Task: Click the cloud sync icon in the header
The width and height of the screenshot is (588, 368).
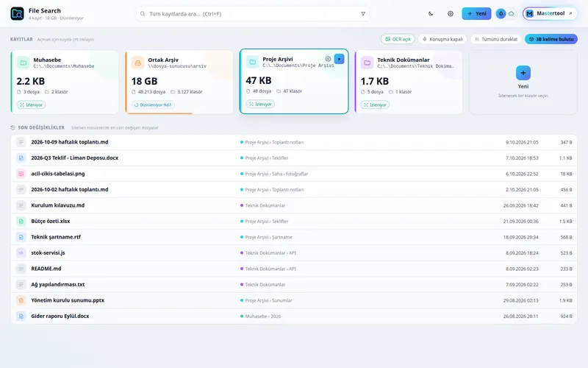Action: 511,13
